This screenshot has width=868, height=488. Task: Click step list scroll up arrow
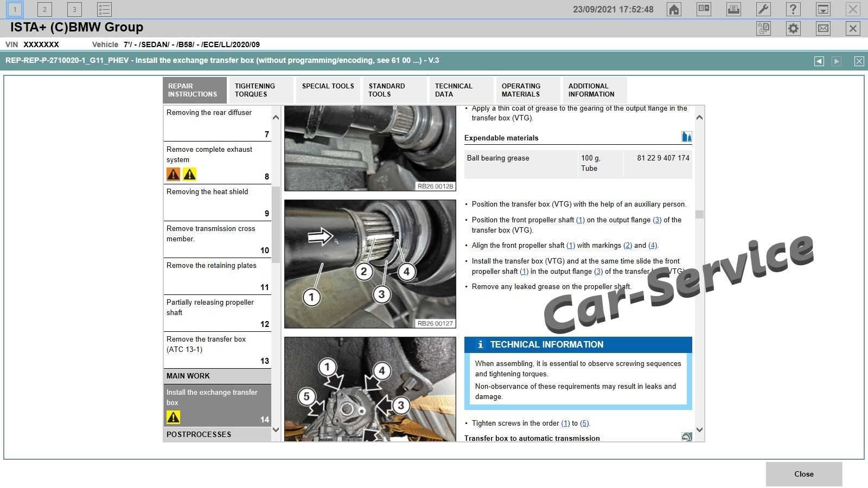click(x=276, y=117)
